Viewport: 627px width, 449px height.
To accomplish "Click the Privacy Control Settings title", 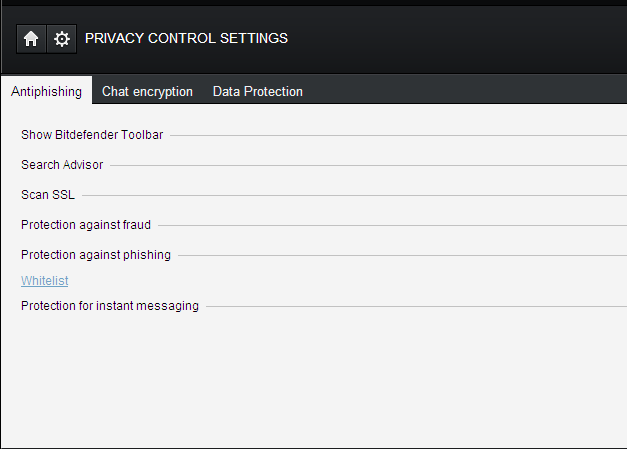I will click(186, 39).
